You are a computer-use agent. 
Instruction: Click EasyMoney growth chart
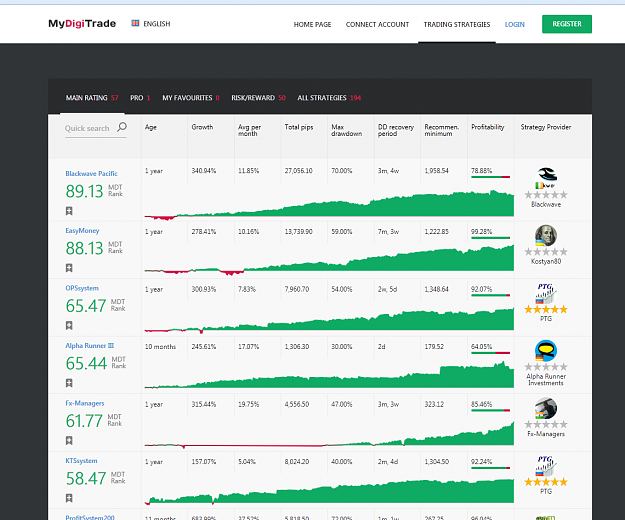coord(329,260)
